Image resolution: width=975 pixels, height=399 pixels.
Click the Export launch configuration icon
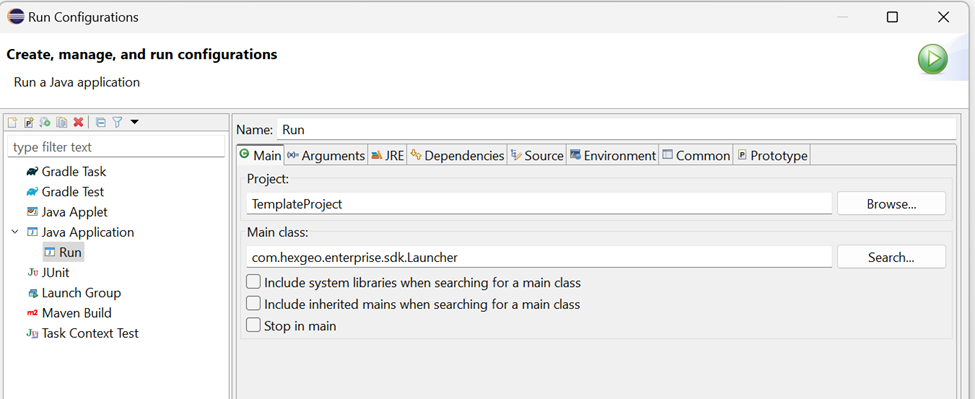tap(45, 122)
